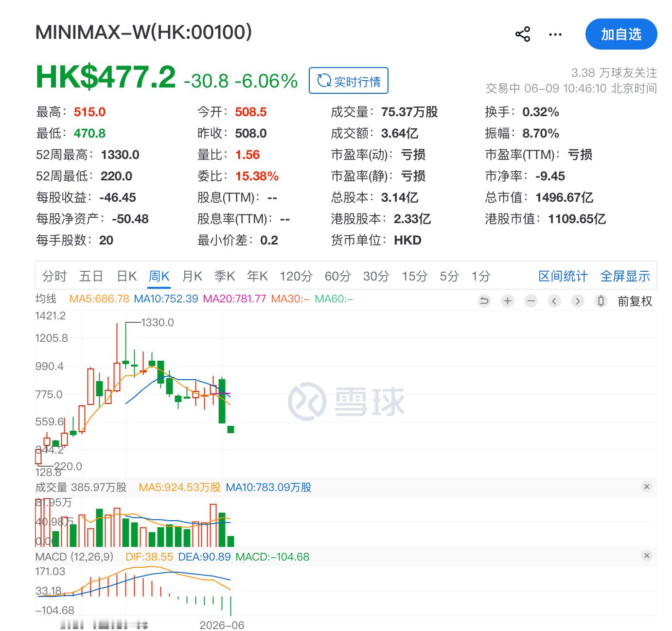Screen dimensions: 672x631
Task: Click the MA30 indicator label
Action: pyautogui.click(x=290, y=298)
